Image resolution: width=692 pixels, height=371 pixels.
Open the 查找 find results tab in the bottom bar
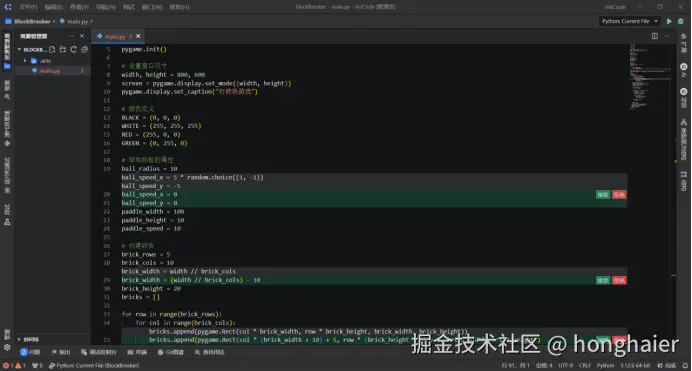tap(210, 352)
